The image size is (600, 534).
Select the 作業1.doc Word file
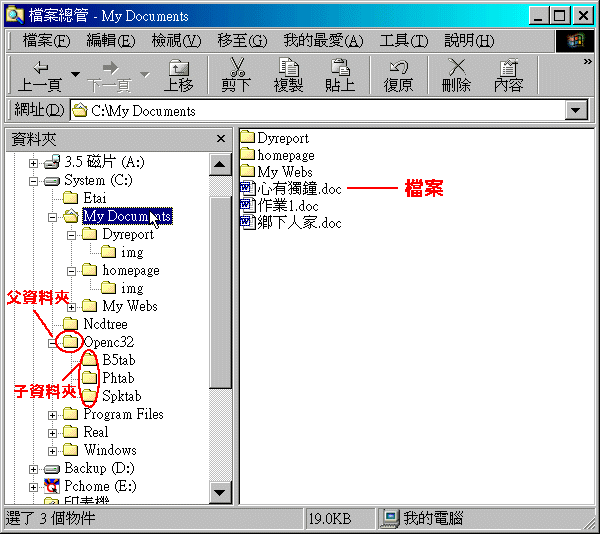279,206
